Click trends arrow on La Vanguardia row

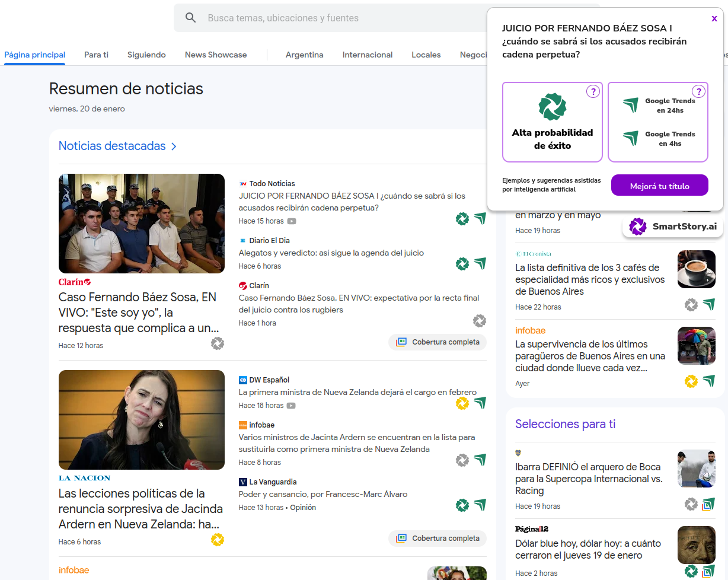[x=480, y=505]
